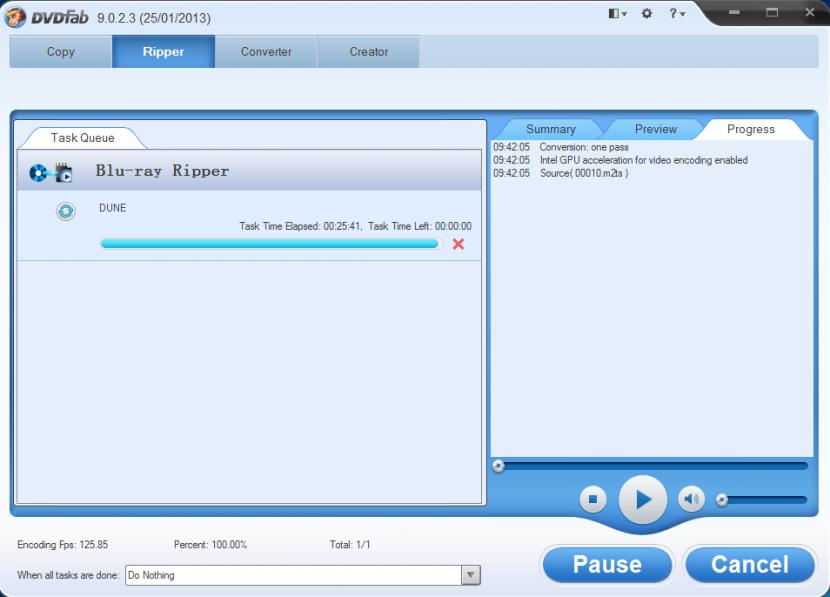Pause the ripping task
This screenshot has width=830, height=597.
(607, 565)
